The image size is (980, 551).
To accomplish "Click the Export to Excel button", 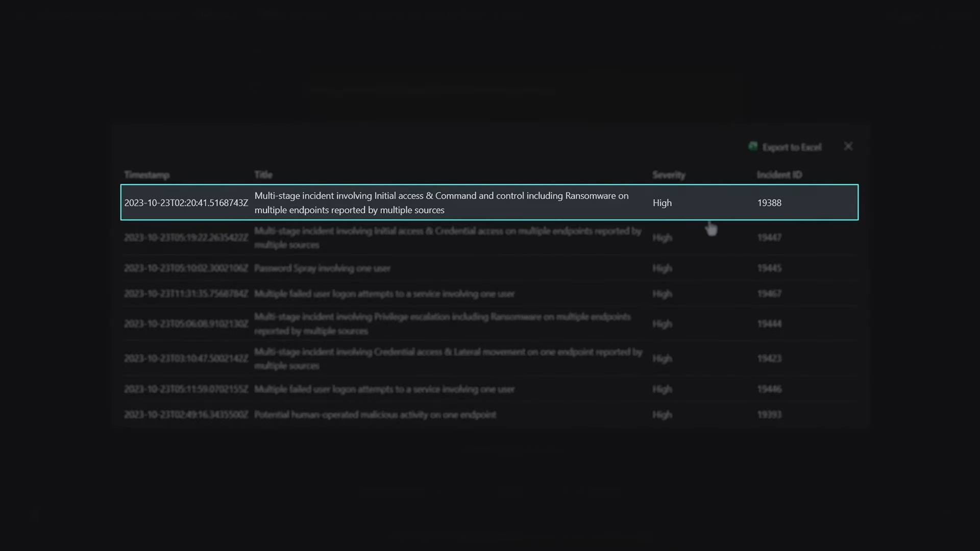I will tap(785, 147).
